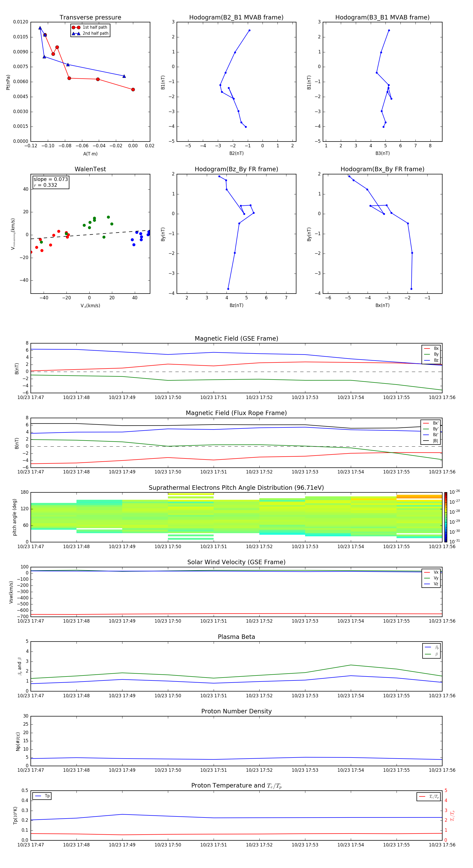The width and height of the screenshot is (473, 868).
Task: Click the "Bz'" legend entry in Flux Rope panel
Action: click(x=431, y=435)
